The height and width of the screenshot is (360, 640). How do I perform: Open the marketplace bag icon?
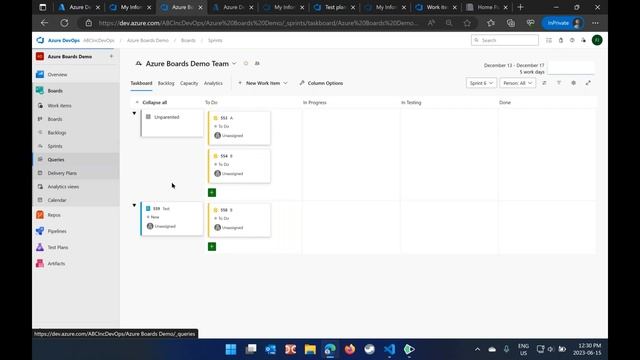561,40
